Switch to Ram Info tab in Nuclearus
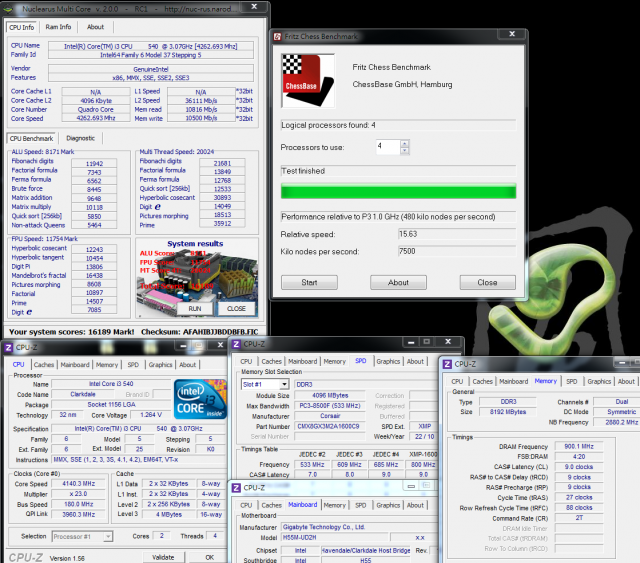Viewport: 640px width, 563px height. coord(58,27)
